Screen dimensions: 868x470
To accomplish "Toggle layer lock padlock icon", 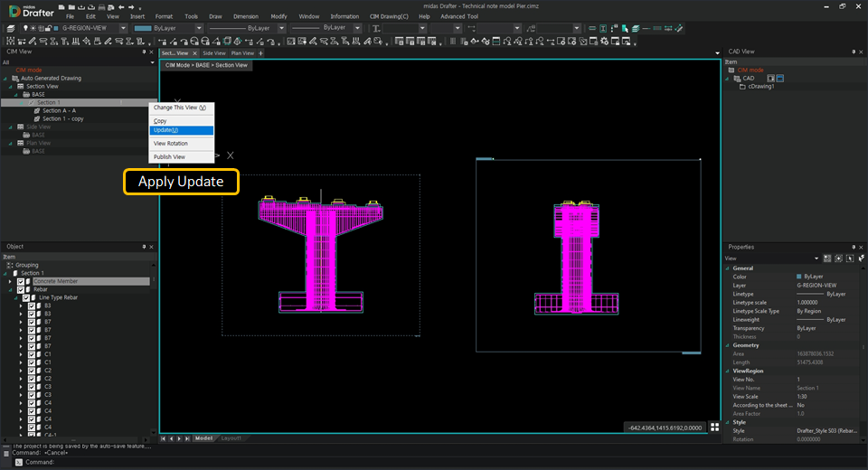I will (x=48, y=28).
